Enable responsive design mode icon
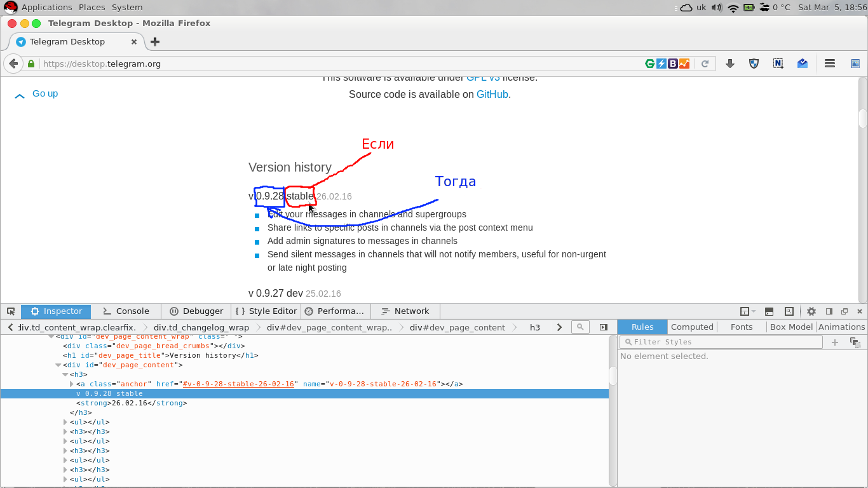This screenshot has height=488, width=868. [x=789, y=311]
